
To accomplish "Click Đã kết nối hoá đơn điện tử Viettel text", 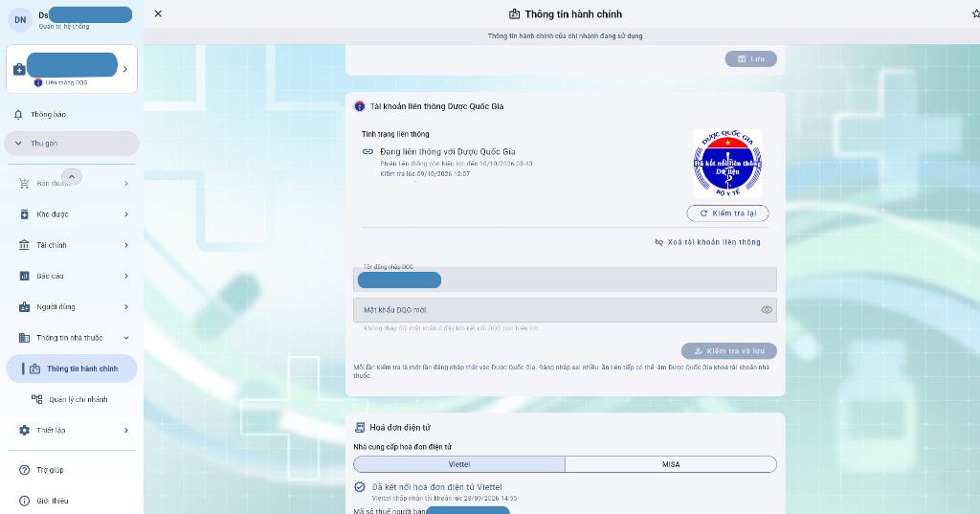I will 436,487.
